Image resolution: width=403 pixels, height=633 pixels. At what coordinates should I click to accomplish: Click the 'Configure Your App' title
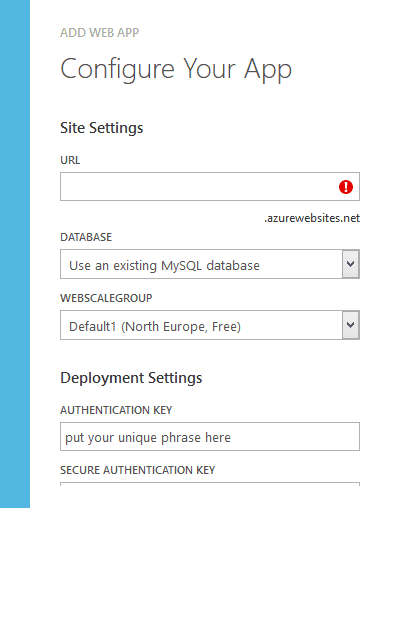click(x=176, y=69)
